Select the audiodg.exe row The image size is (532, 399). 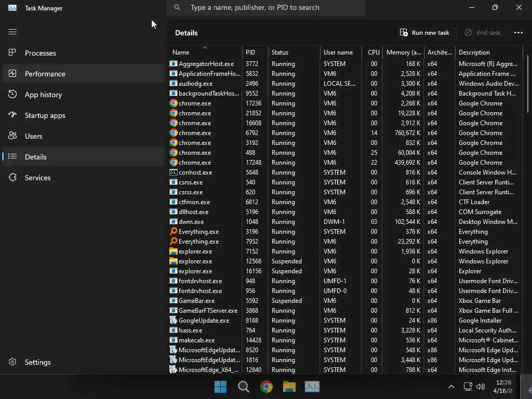(345, 83)
